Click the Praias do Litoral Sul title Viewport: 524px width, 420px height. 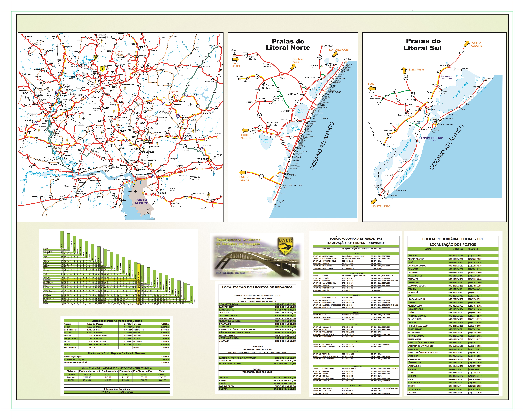pos(422,45)
